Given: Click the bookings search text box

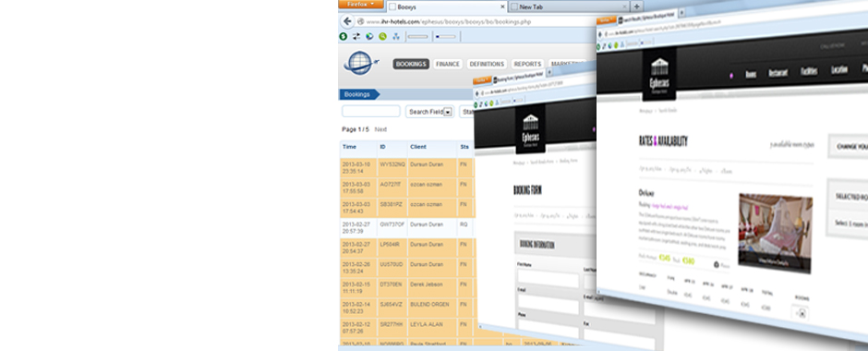Looking at the screenshot, I should 371,111.
